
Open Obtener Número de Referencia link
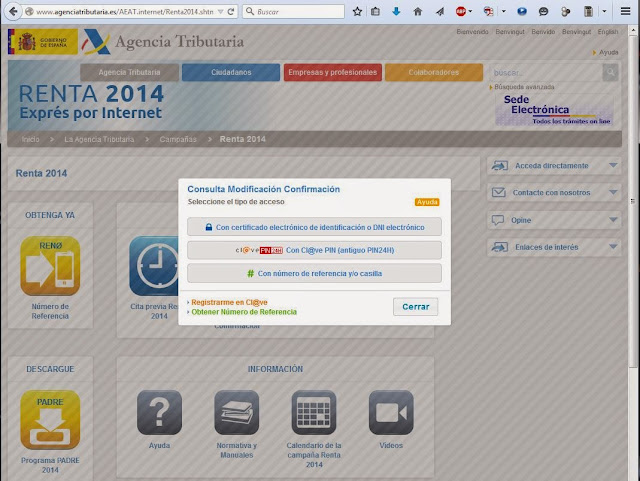point(244,312)
